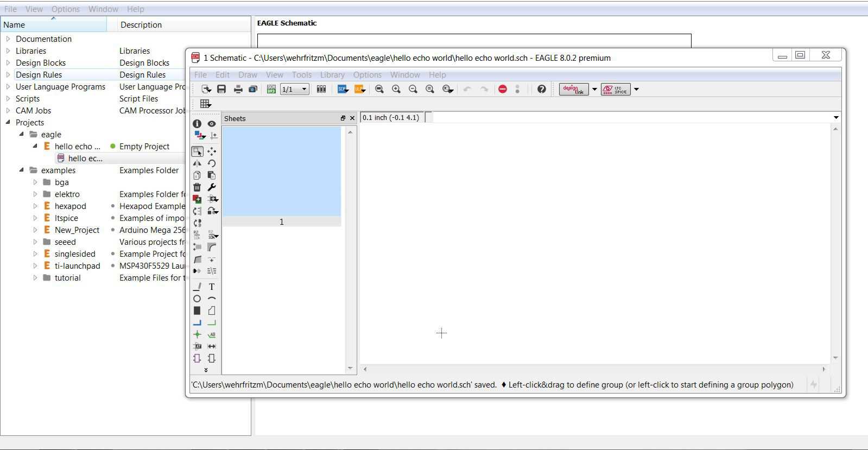This screenshot has width=868, height=450.
Task: Click the design link button
Action: pyautogui.click(x=574, y=90)
